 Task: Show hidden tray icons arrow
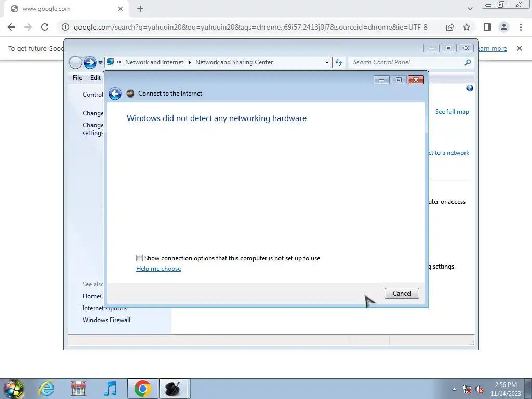tap(454, 390)
